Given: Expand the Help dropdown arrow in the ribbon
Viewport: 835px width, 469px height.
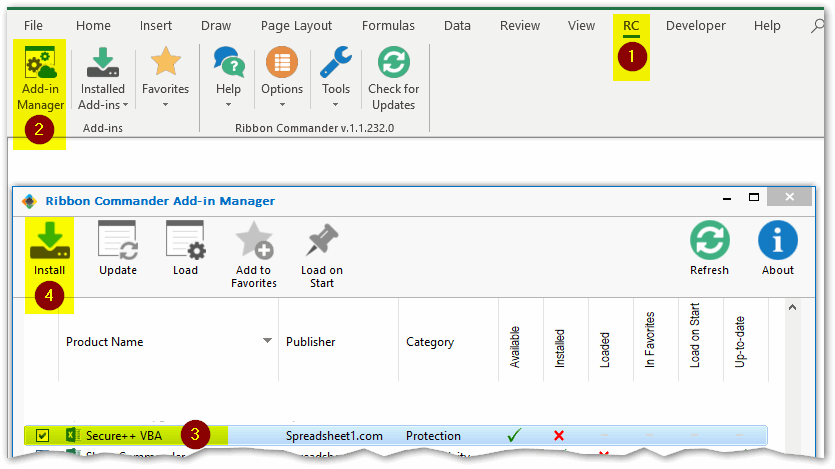Looking at the screenshot, I should coord(228,105).
